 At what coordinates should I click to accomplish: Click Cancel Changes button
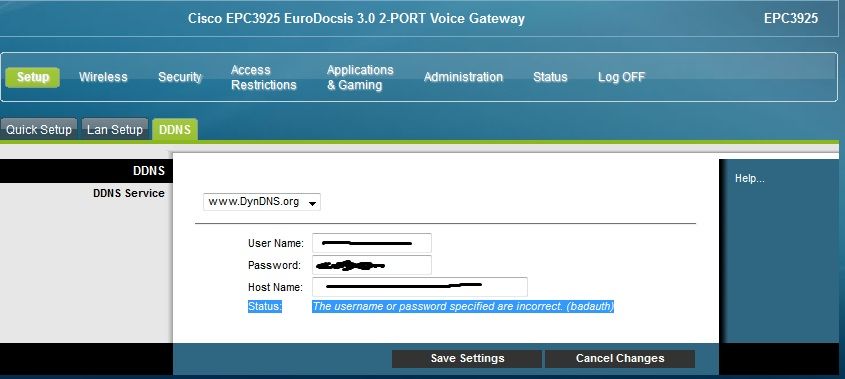pos(620,359)
